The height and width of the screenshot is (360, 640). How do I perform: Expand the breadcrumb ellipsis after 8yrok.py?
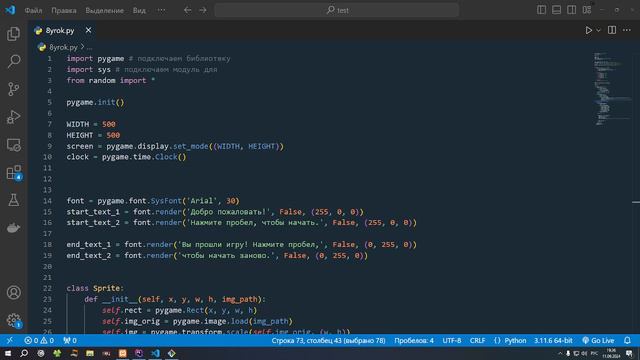[89, 47]
